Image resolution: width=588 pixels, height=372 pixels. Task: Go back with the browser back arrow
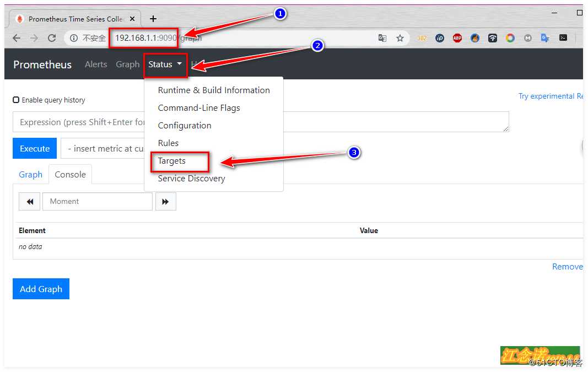point(17,38)
